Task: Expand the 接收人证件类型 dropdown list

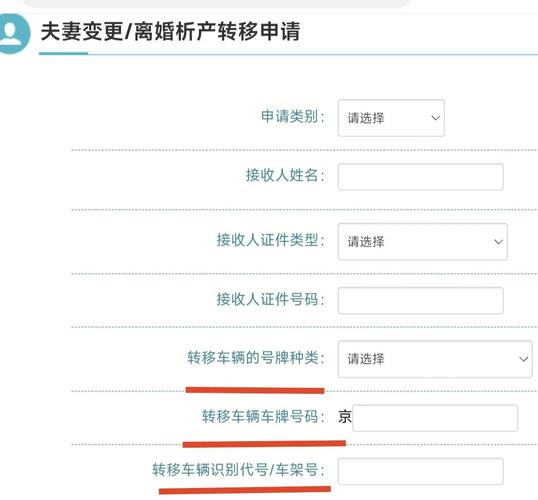Action: pos(422,242)
